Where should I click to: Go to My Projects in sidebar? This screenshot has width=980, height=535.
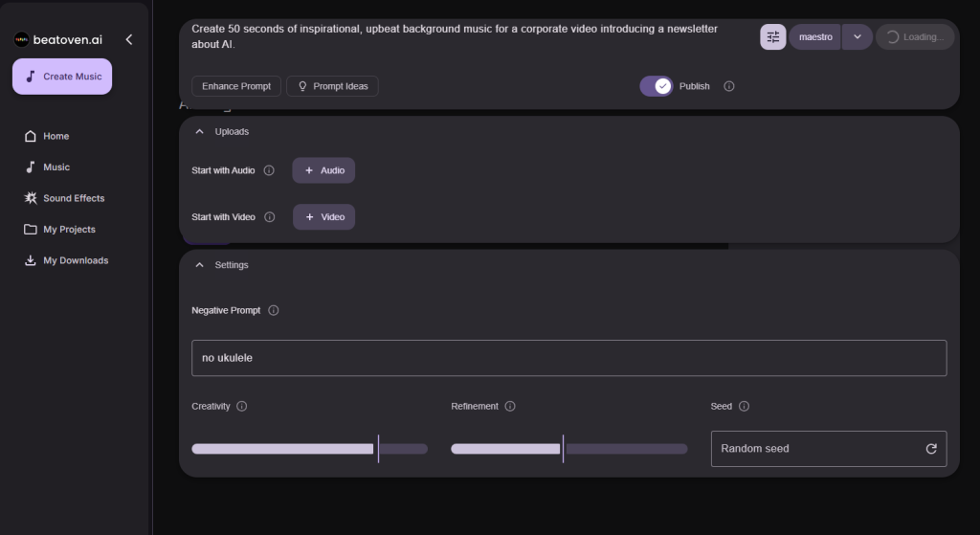69,230
